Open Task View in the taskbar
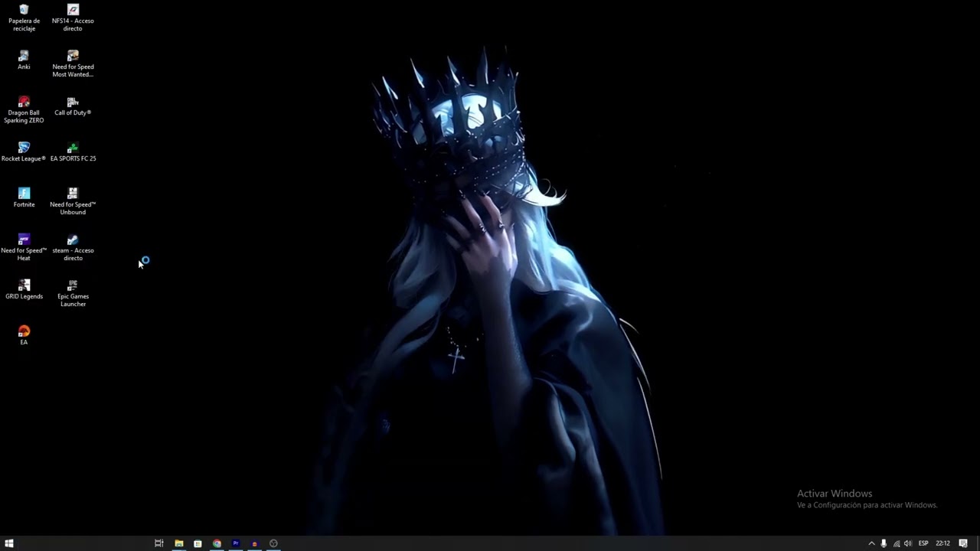This screenshot has width=980, height=551. [159, 543]
